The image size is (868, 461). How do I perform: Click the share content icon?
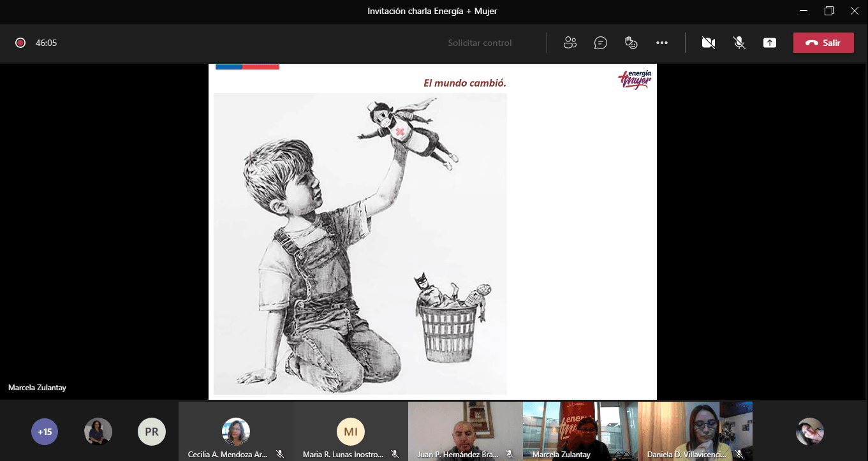pyautogui.click(x=770, y=43)
